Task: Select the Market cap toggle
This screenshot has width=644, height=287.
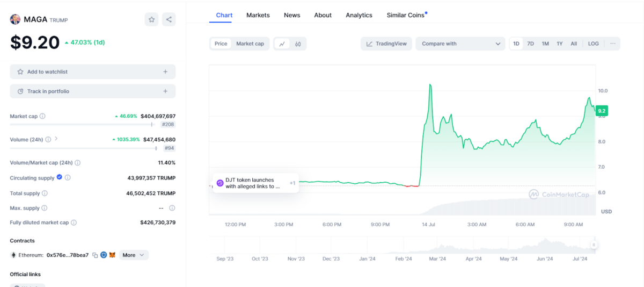Action: tap(250, 44)
